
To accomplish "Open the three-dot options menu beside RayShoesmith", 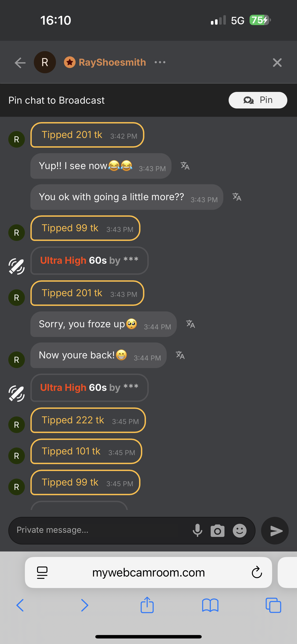I will coord(160,62).
